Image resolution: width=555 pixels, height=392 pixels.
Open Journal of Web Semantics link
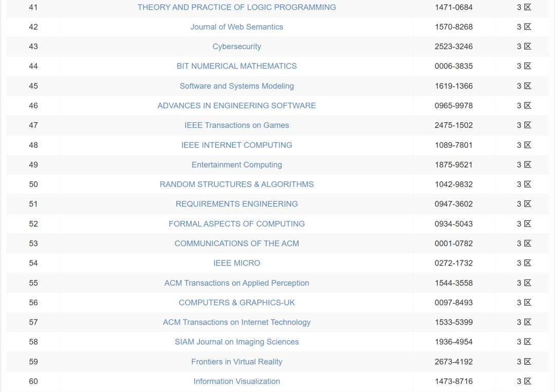point(236,27)
